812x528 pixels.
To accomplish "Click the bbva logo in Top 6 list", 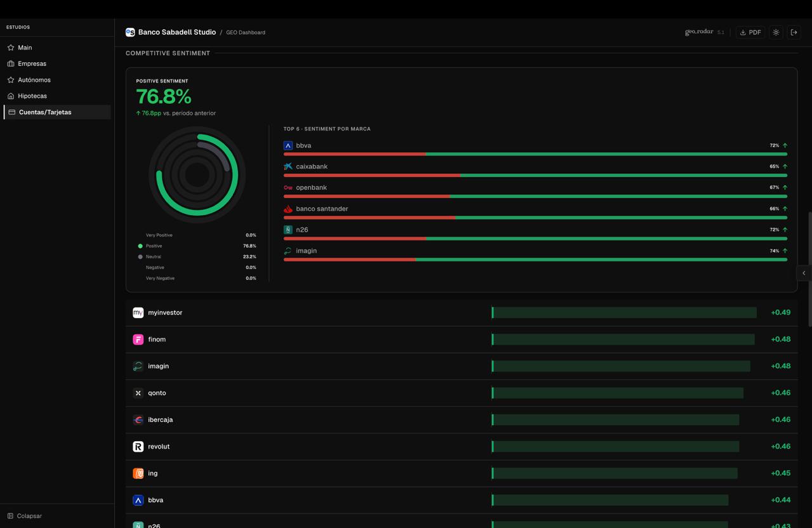I will (288, 145).
